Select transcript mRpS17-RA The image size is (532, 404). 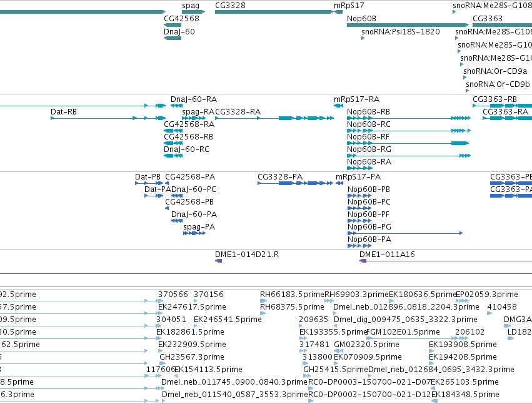[x=356, y=99]
